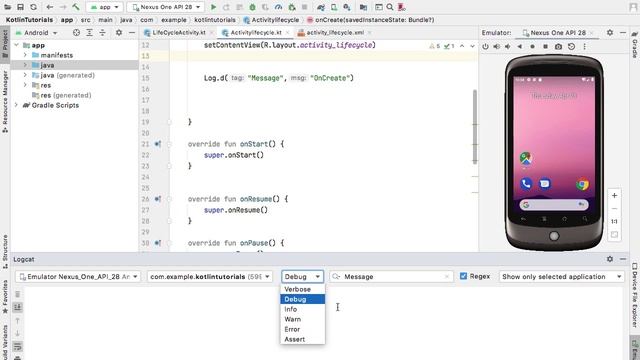Click the emulator power button icon
This screenshot has width=640, height=360.
point(485,47)
